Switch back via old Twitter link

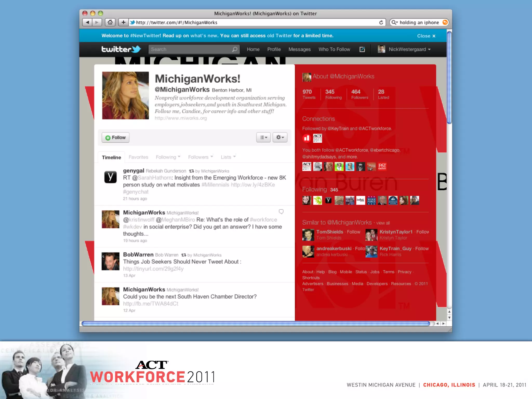[x=279, y=36]
